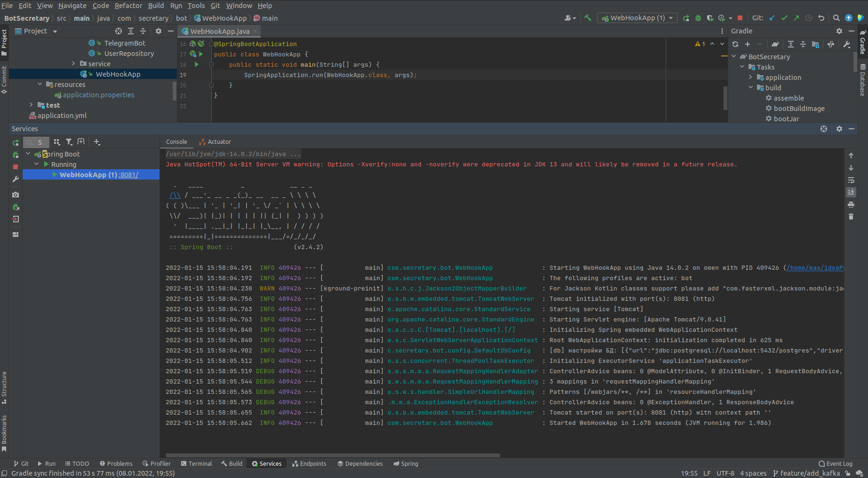This screenshot has width=868, height=478.
Task: Rerun WebHookApp from the main toolbar
Action: (x=686, y=18)
